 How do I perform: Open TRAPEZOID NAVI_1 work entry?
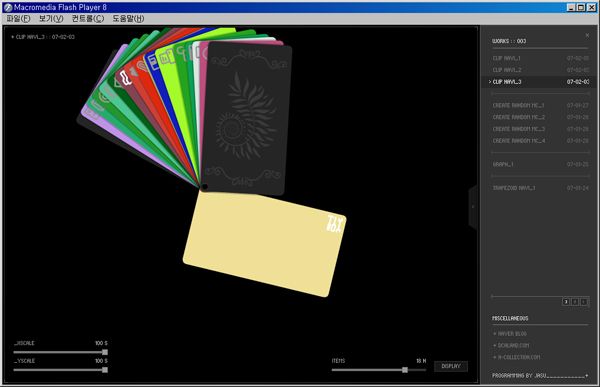(x=540, y=188)
